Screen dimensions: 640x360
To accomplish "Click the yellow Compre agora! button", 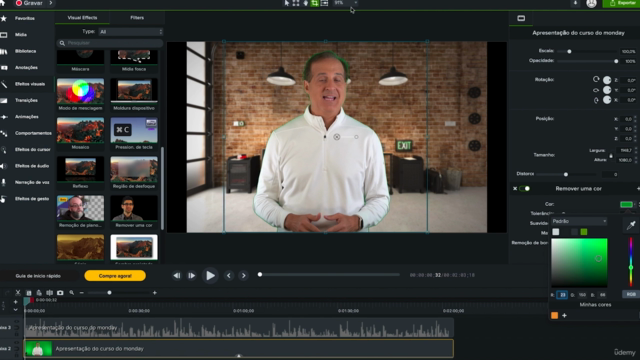I will [115, 276].
